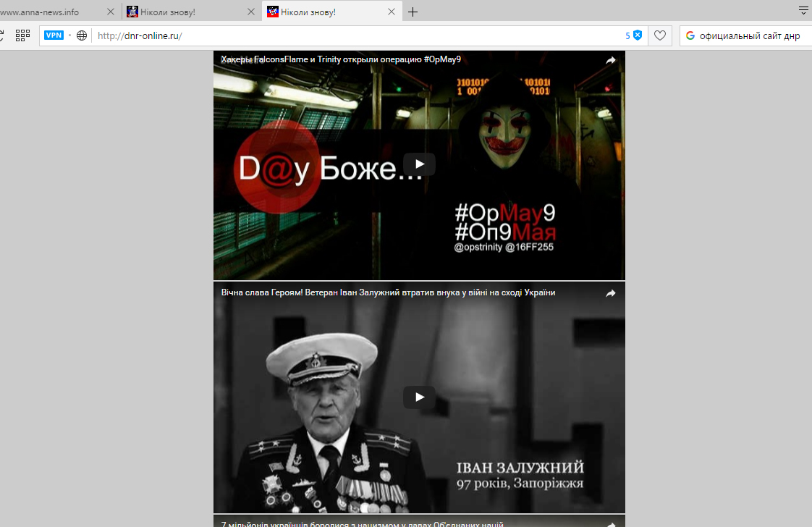
Task: Reload the page with the refresh icon
Action: coord(1,35)
